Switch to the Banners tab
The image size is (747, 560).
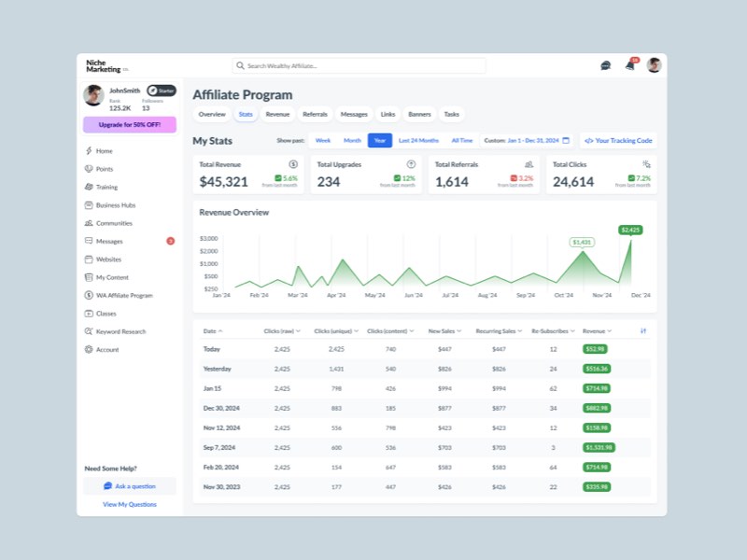click(419, 114)
